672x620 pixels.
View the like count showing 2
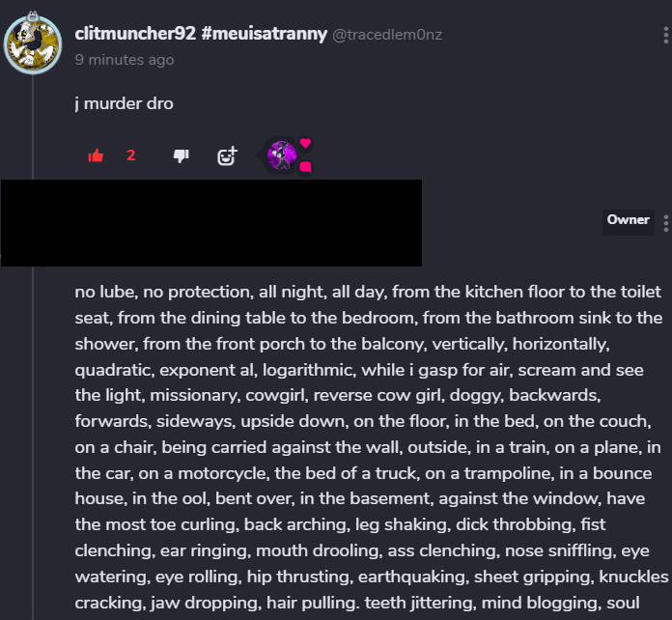click(x=130, y=155)
